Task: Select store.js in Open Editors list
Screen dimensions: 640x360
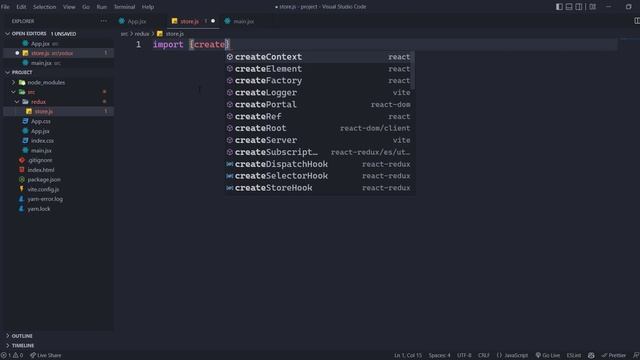Action: (x=58, y=53)
